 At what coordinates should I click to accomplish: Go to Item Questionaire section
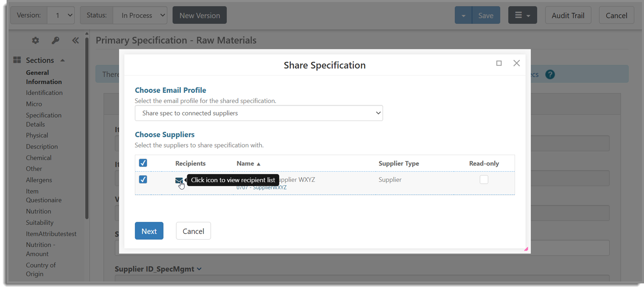click(x=44, y=195)
